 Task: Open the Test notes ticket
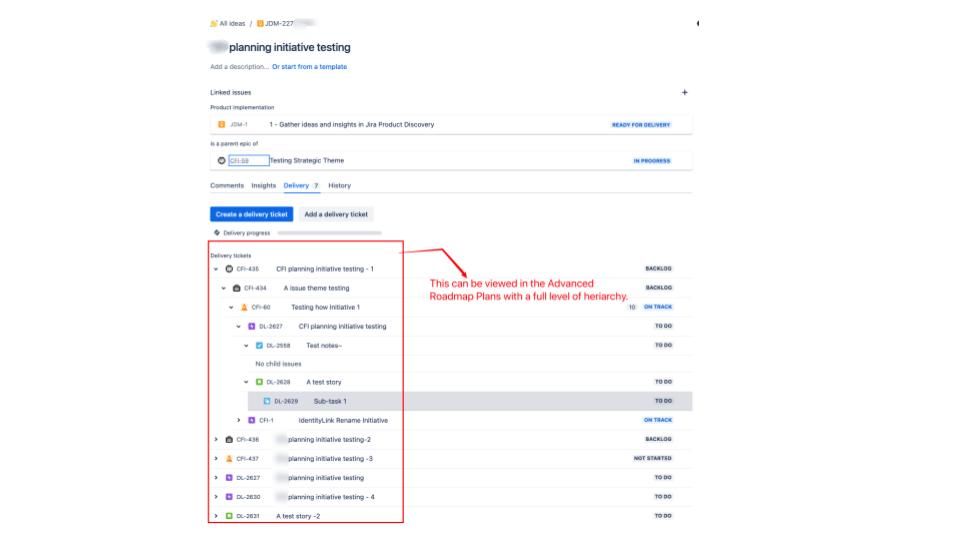[324, 345]
